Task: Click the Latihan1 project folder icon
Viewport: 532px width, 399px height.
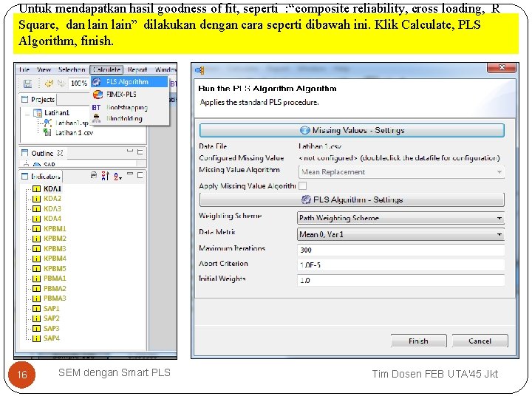Action: pos(38,112)
